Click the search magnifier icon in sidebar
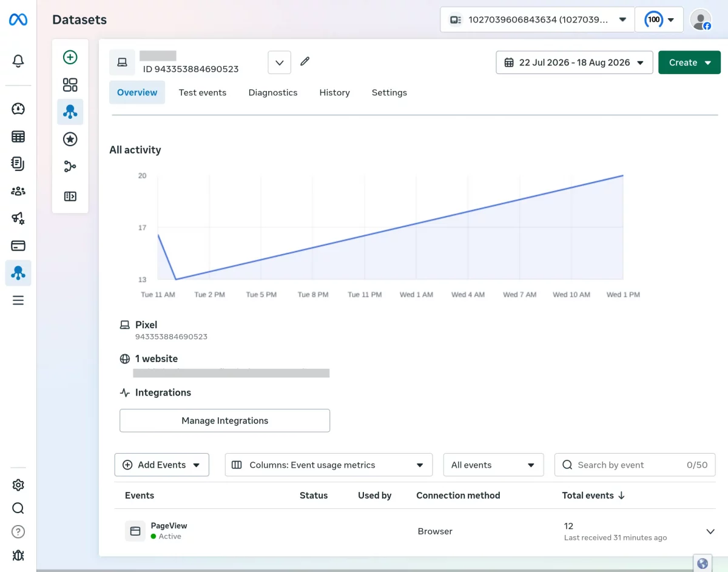 (18, 508)
